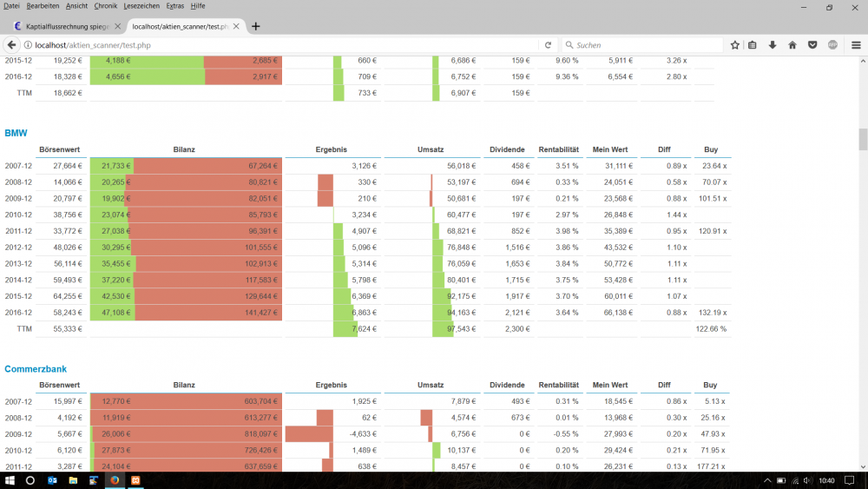The height and width of the screenshot is (489, 868).
Task: Click Commerzbank 2007-12 Bilanz 603,704 €
Action: pyautogui.click(x=261, y=401)
